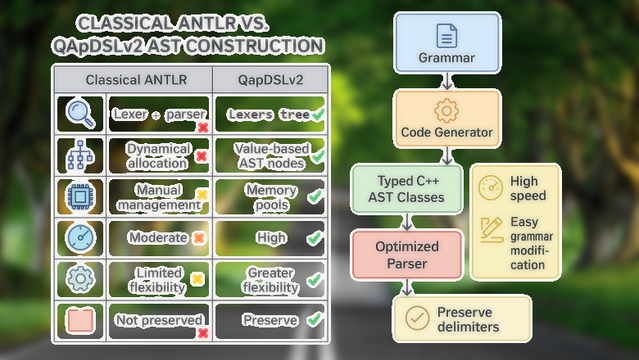Click the Greater flexibility cell text
Viewport: 639px width, 360px height.
pyautogui.click(x=271, y=280)
